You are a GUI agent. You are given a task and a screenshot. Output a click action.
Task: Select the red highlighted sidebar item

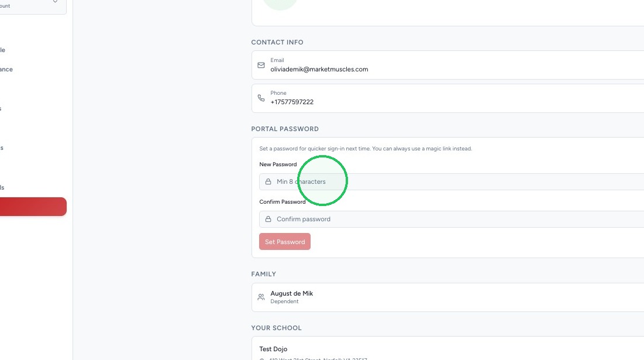coord(33,206)
